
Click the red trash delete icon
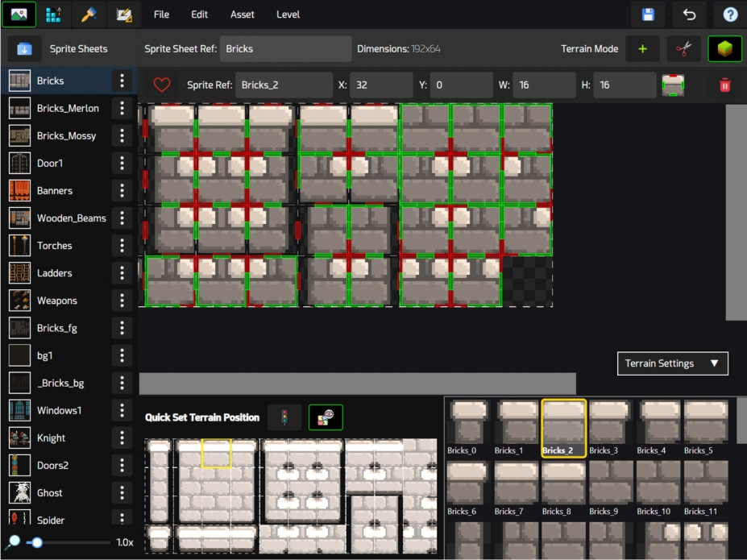(x=724, y=85)
